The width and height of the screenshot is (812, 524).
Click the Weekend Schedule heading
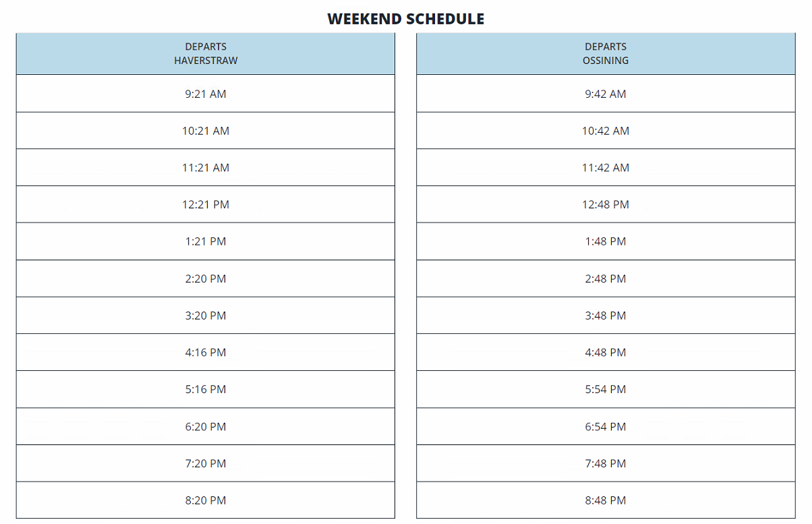(406, 19)
